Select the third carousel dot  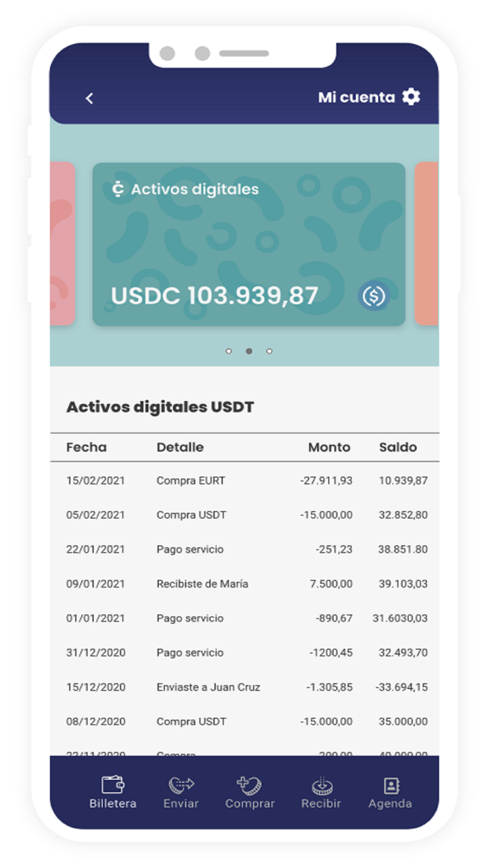click(x=269, y=352)
